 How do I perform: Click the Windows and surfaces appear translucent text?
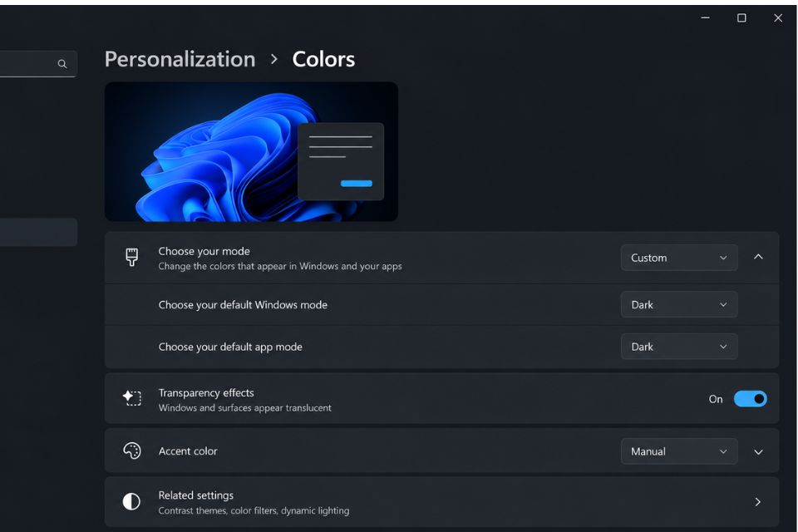[x=244, y=408]
